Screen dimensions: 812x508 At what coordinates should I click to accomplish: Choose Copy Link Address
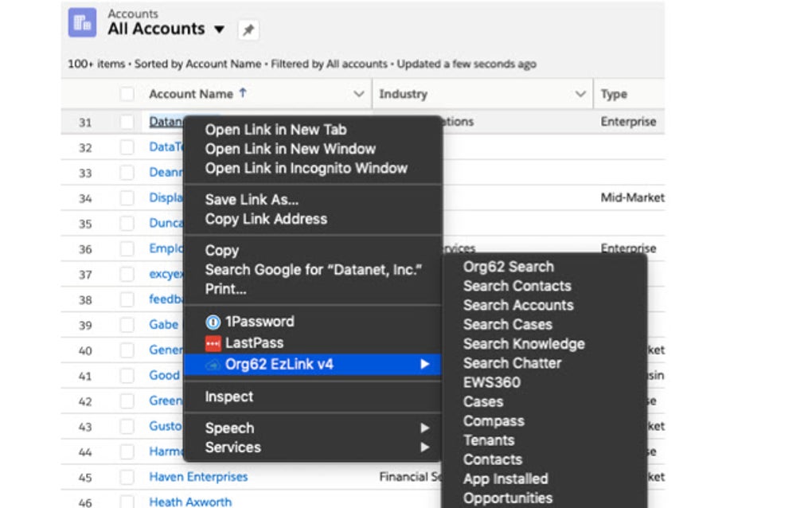point(266,219)
